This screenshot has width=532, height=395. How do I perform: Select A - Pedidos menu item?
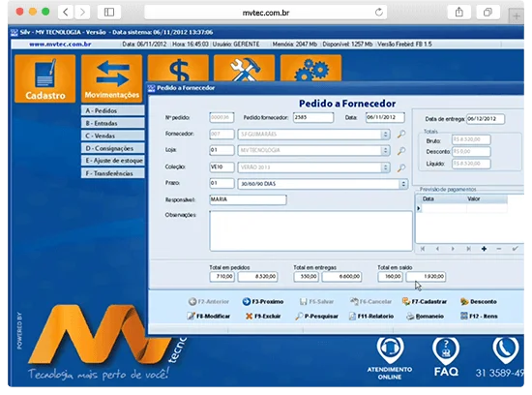(x=112, y=110)
